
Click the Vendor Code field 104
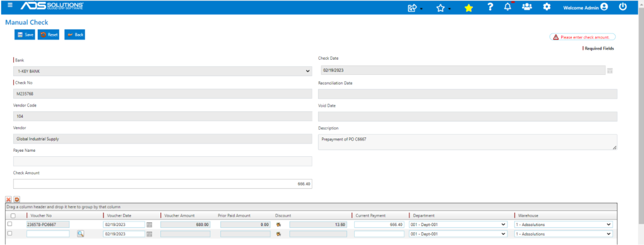163,117
